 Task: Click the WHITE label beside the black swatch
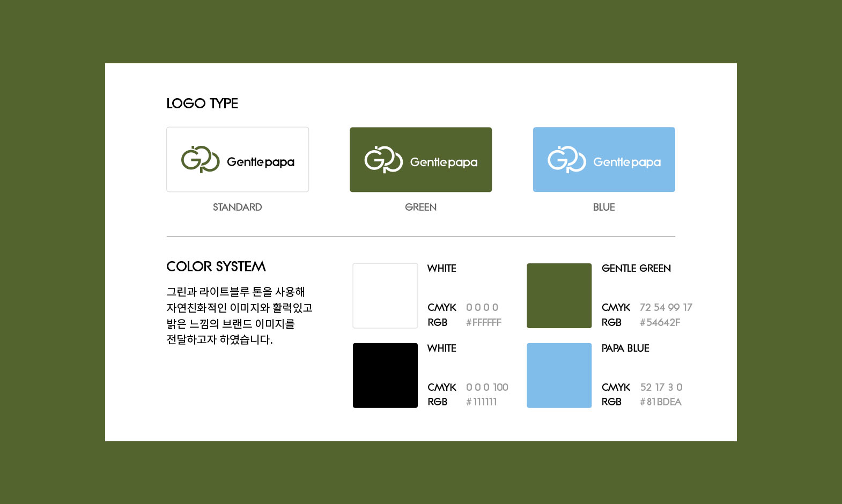click(x=442, y=348)
